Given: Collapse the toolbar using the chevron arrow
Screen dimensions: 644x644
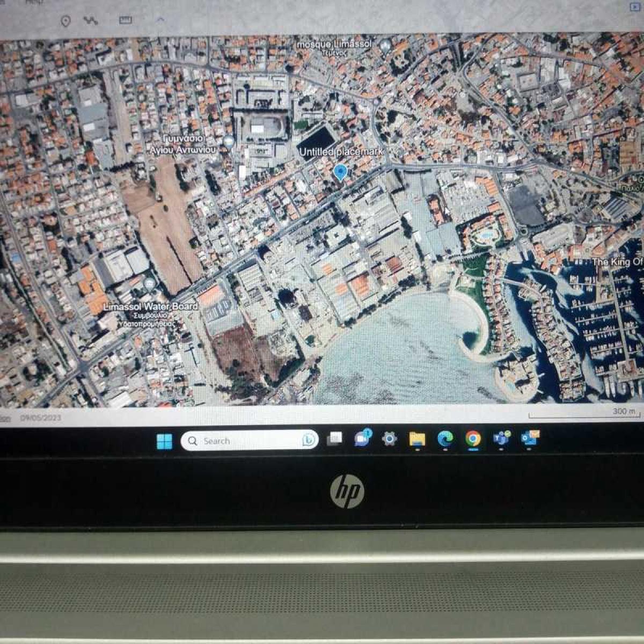Looking at the screenshot, I should 160,20.
